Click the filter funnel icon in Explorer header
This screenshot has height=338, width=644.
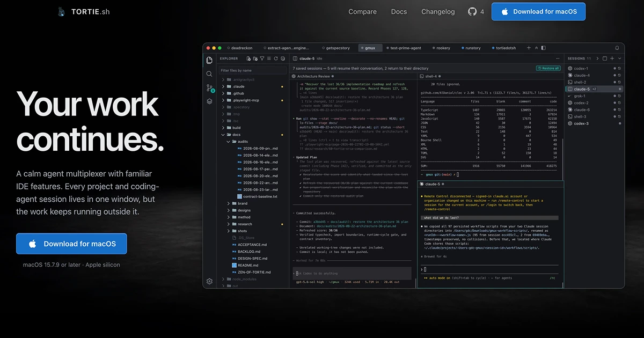point(262,58)
